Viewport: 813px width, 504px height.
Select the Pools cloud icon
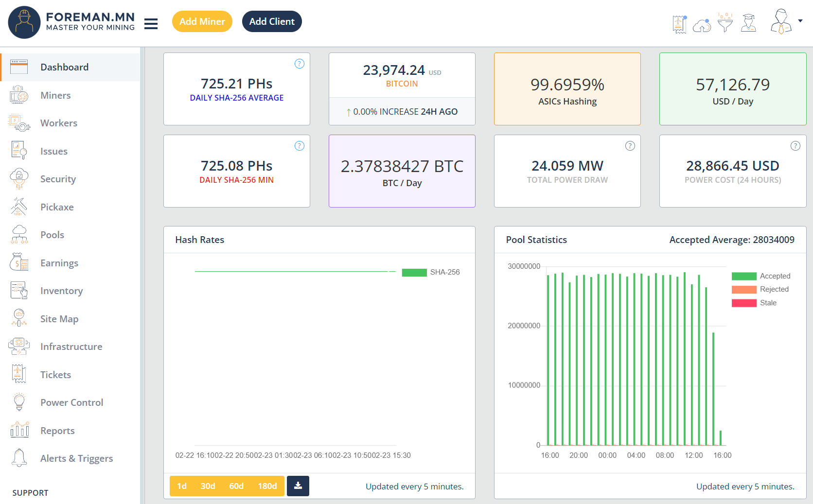point(18,234)
